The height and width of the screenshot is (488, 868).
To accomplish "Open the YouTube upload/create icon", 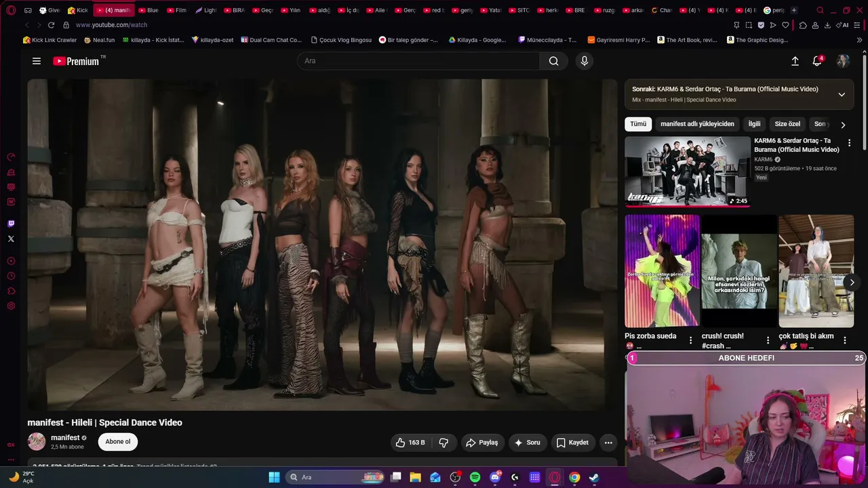I will pos(795,61).
